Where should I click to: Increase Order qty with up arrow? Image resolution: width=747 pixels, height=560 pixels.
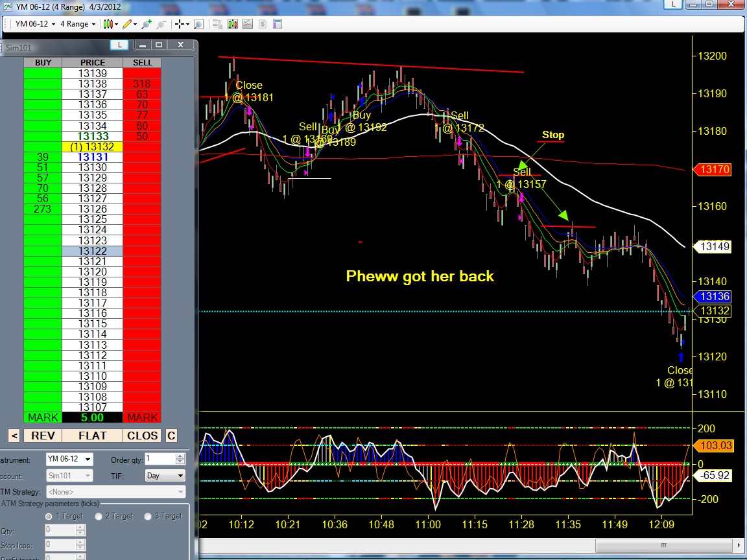click(x=180, y=456)
